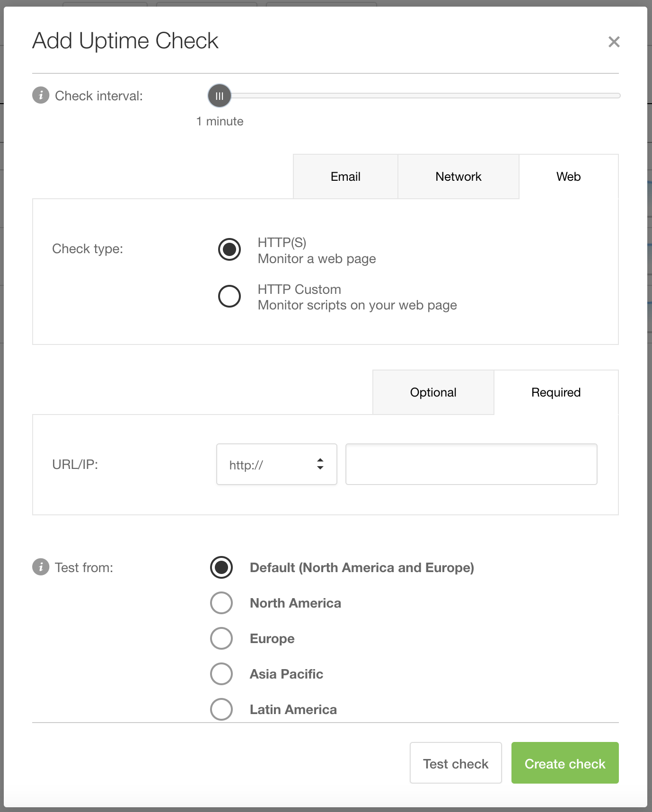Close the Add Uptime Check dialog
The width and height of the screenshot is (652, 812).
coord(614,42)
